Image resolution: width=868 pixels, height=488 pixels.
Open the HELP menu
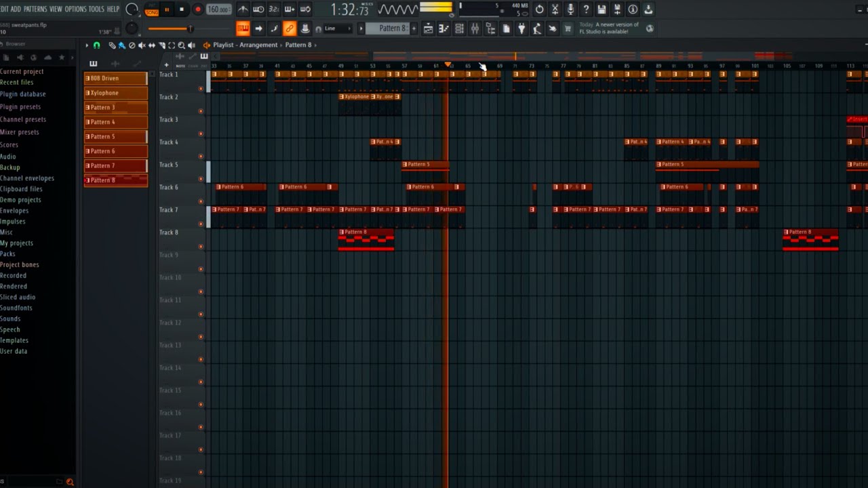coord(113,9)
